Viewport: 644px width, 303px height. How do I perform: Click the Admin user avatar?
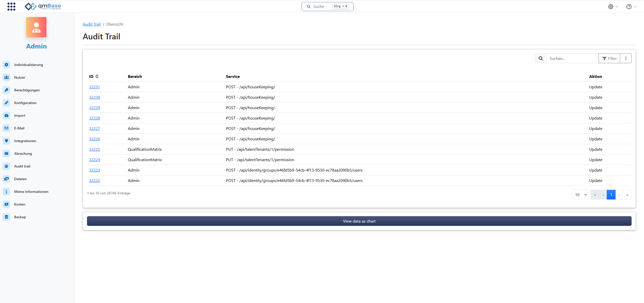pos(36,27)
